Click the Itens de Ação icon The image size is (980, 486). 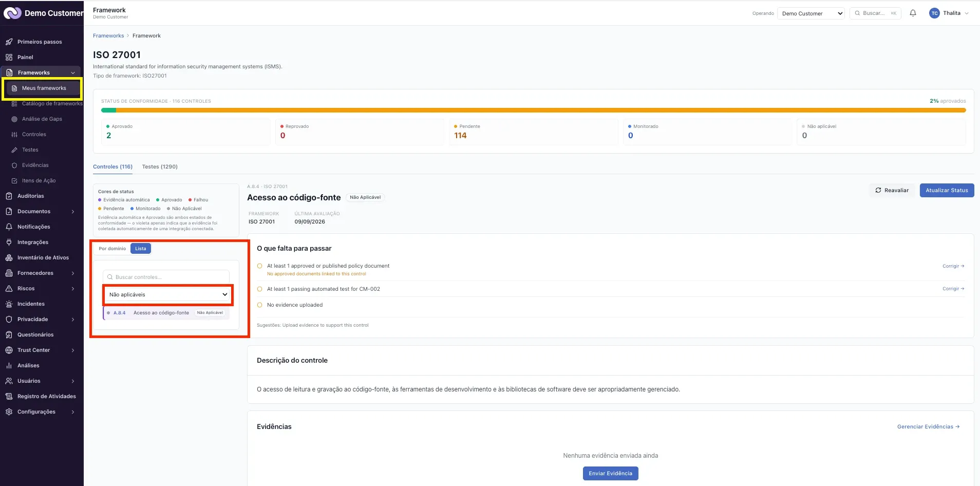point(14,180)
